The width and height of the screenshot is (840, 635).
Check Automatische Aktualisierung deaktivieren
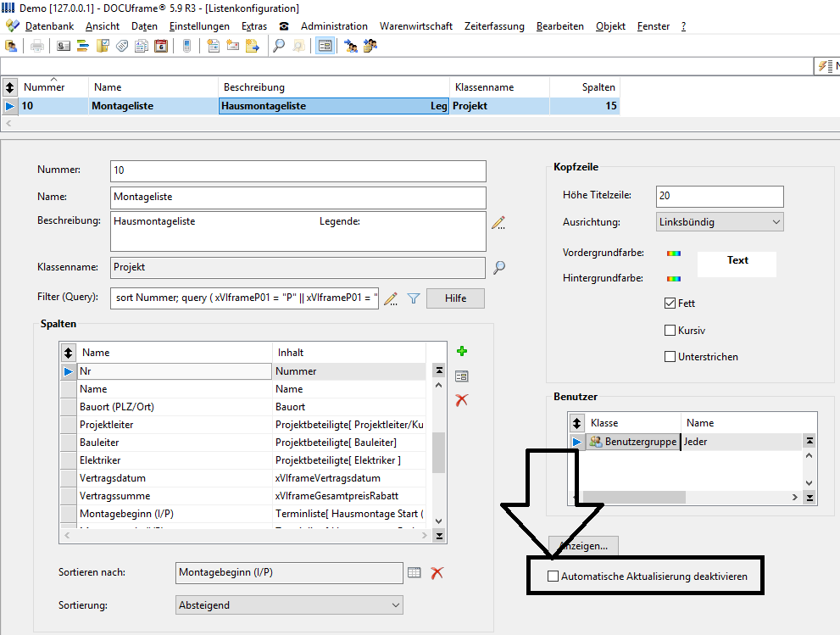[553, 576]
